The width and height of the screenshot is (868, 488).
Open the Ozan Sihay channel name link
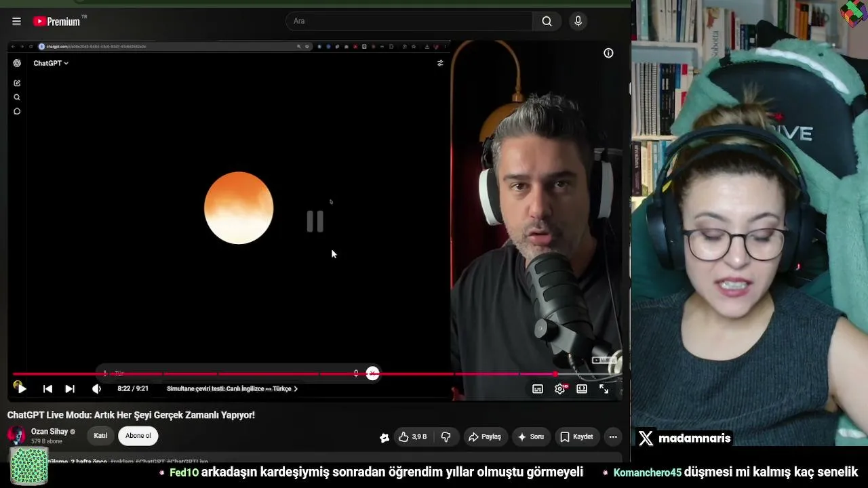pos(50,432)
